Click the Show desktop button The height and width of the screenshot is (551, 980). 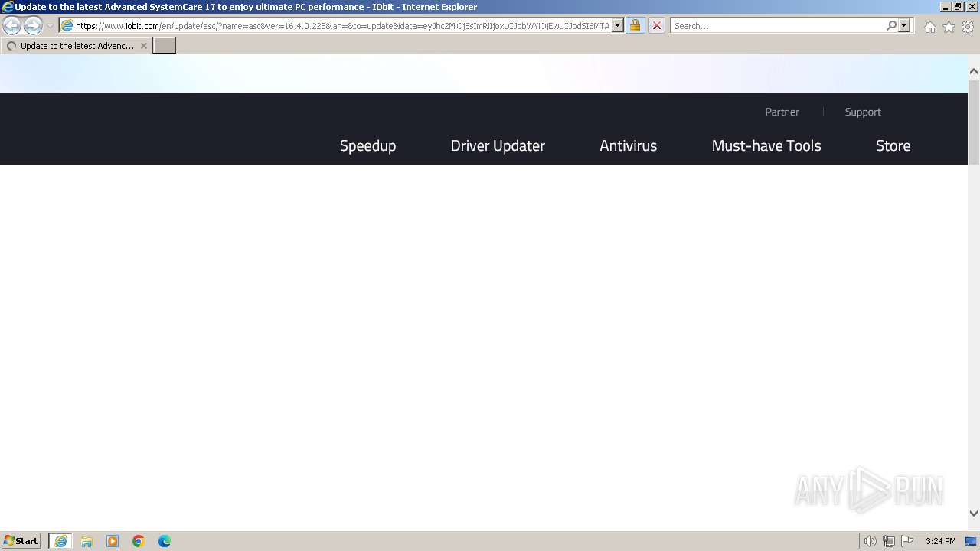971,541
